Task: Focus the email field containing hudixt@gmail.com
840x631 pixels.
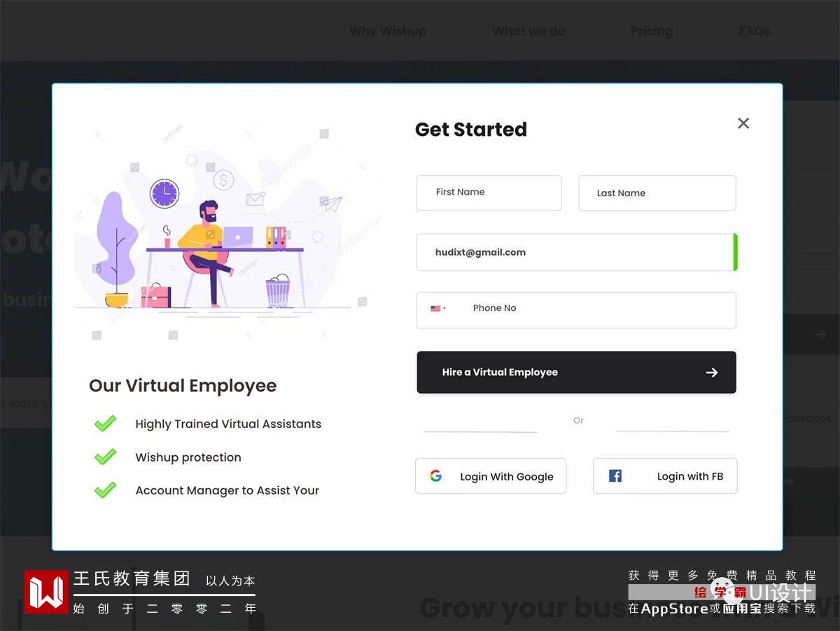Action: pyautogui.click(x=577, y=252)
